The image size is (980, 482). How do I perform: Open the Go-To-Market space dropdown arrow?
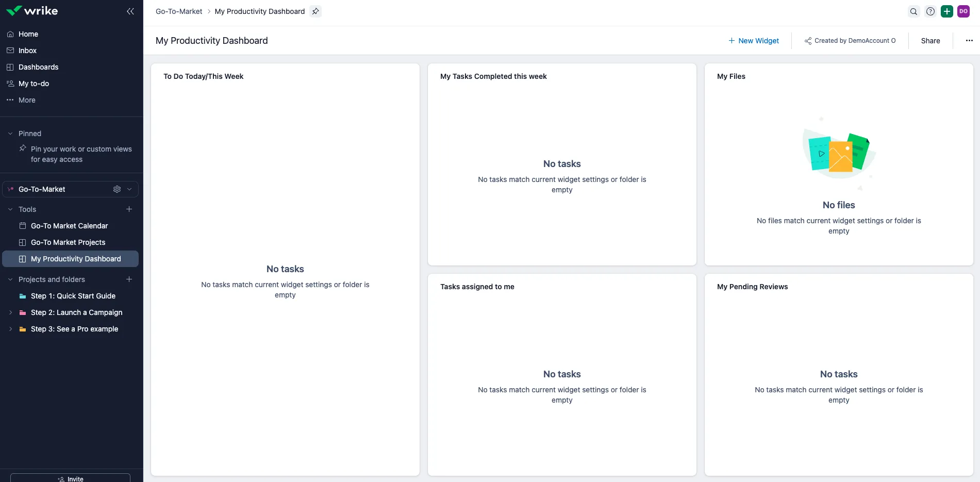[x=129, y=189]
